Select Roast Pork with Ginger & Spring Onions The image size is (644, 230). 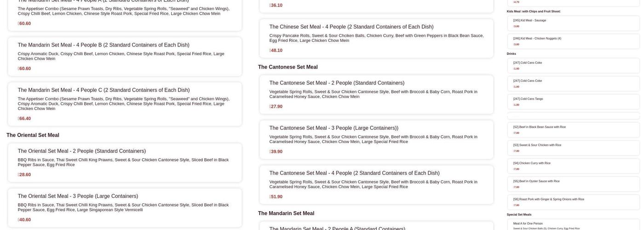(x=549, y=199)
